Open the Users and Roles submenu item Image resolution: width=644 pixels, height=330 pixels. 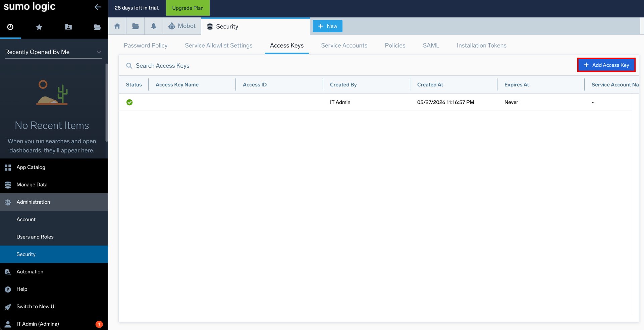click(x=54, y=237)
